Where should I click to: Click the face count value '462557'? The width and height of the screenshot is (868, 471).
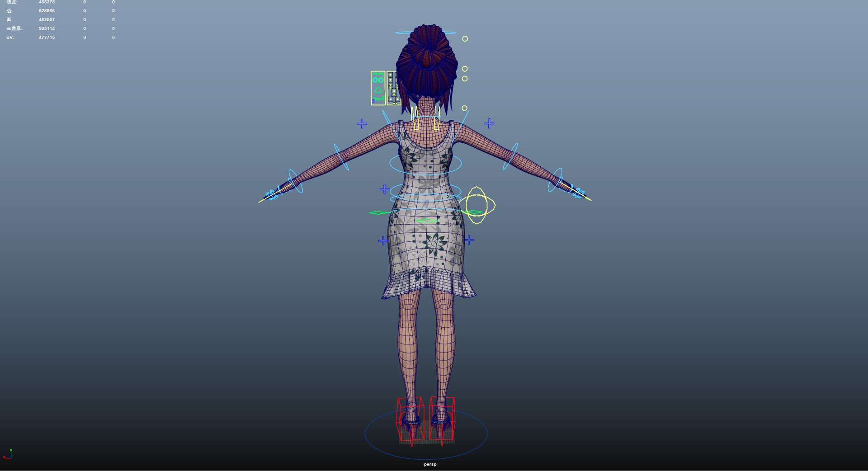pyautogui.click(x=47, y=20)
